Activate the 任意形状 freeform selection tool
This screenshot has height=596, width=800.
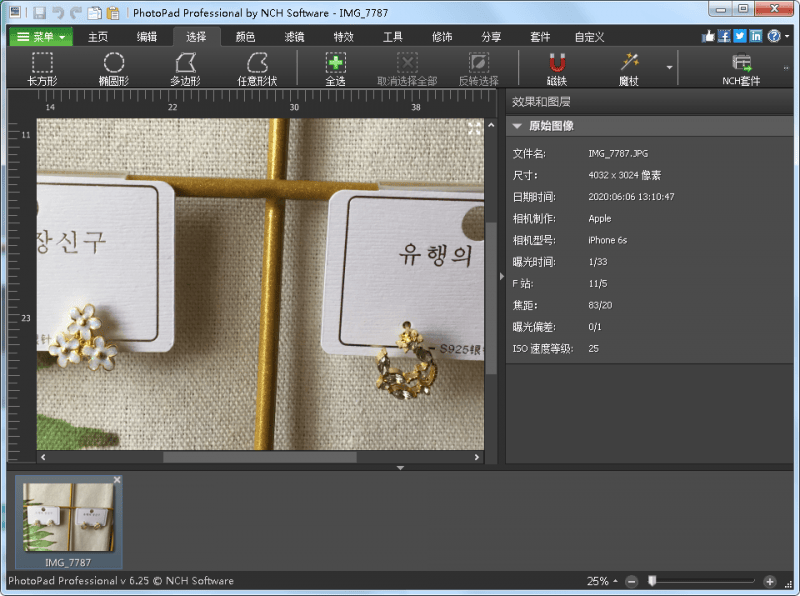coord(257,68)
